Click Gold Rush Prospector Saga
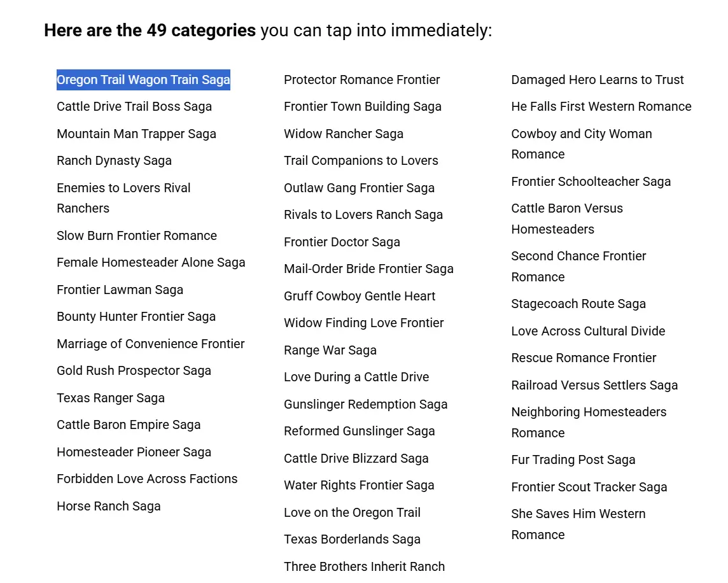Screen dimensions: 728x583 (134, 370)
